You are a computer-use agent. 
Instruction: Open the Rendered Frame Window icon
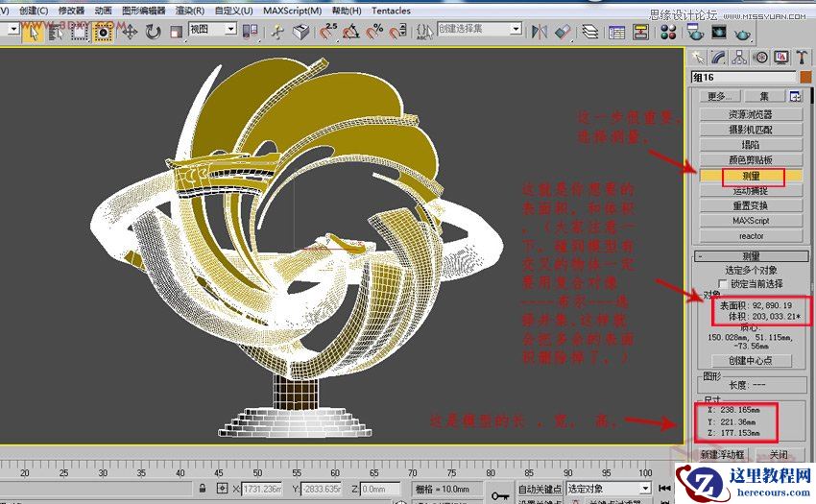point(719,33)
